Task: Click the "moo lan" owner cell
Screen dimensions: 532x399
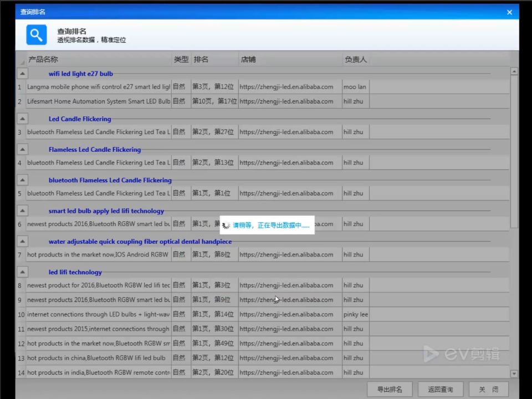Action: 356,87
